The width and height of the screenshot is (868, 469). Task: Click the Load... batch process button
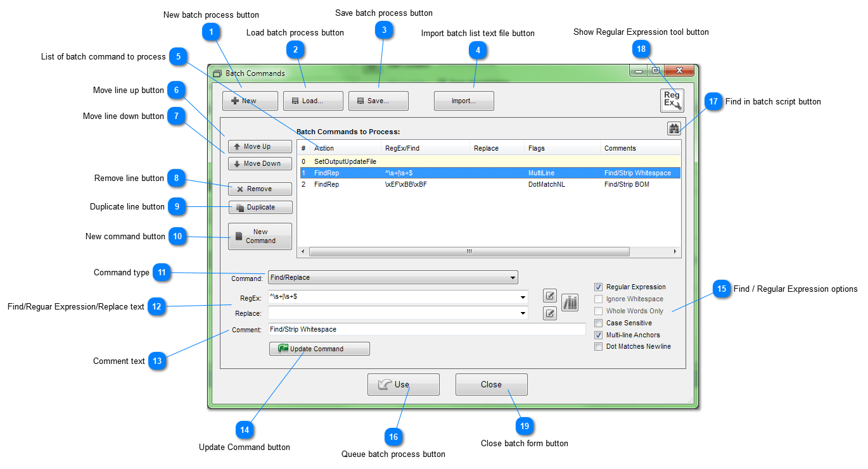pyautogui.click(x=313, y=101)
